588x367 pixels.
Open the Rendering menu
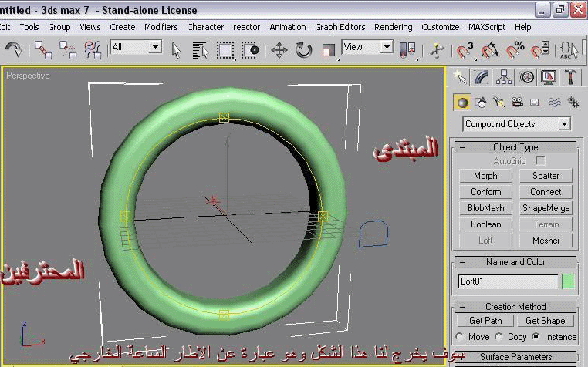[393, 27]
